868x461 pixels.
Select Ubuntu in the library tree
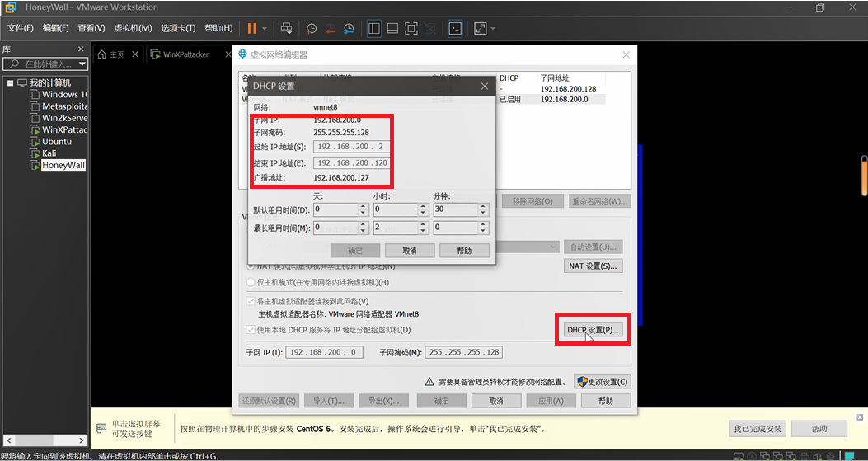[56, 141]
